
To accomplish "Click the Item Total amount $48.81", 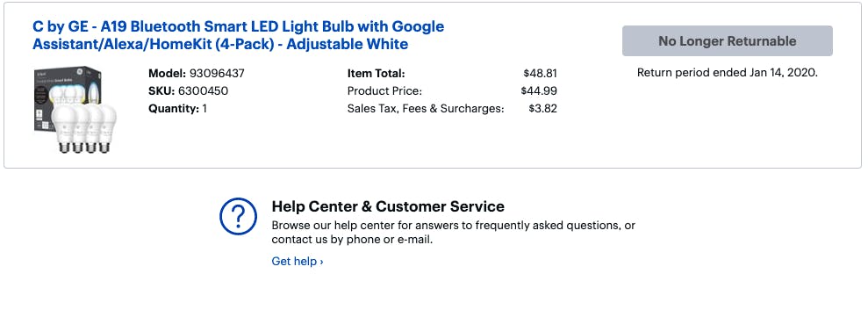I will point(540,73).
